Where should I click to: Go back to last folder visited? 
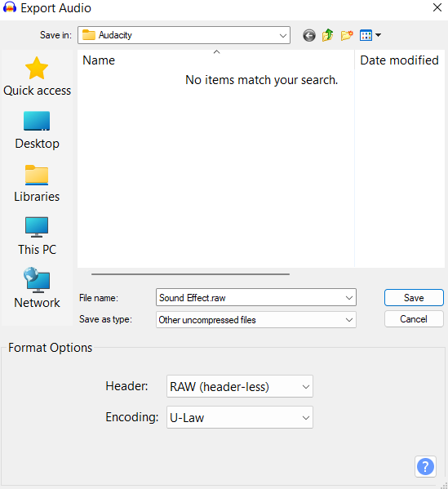tap(309, 35)
